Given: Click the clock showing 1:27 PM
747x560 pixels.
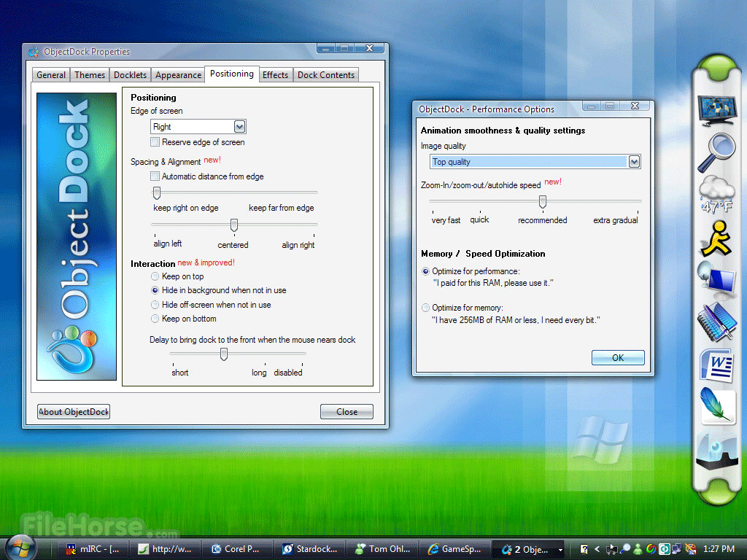Looking at the screenshot, I should 719,549.
